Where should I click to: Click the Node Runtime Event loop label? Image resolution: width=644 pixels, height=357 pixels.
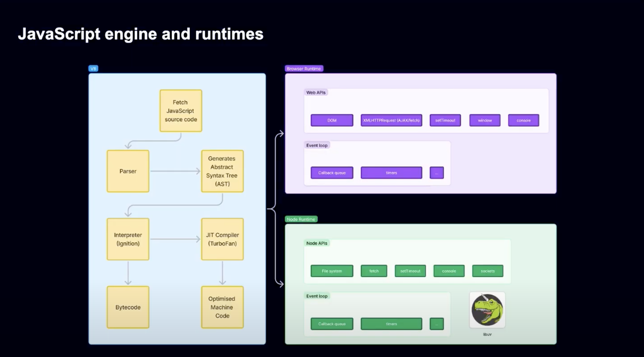pyautogui.click(x=317, y=296)
